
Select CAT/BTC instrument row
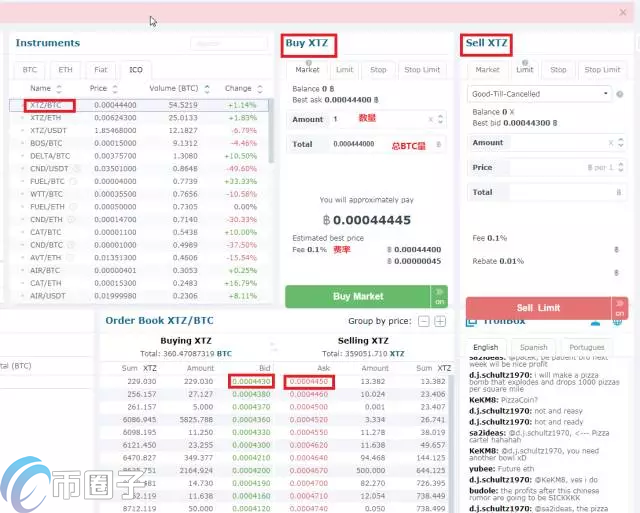139,232
